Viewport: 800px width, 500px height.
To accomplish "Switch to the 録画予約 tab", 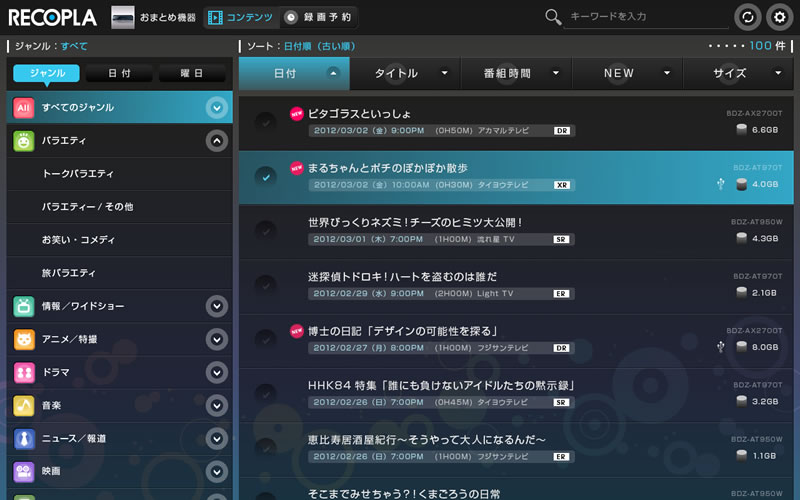I will tap(318, 18).
